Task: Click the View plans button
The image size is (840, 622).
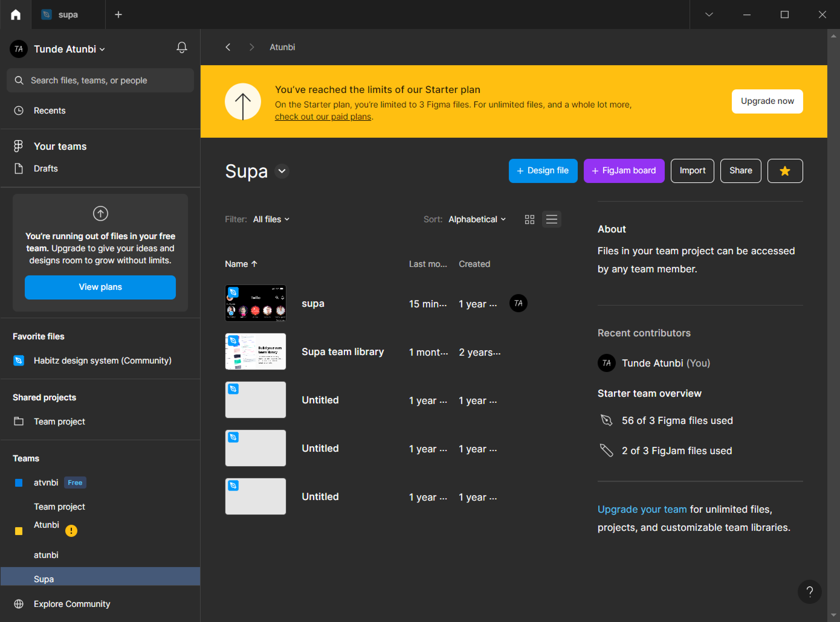Action: 100,287
